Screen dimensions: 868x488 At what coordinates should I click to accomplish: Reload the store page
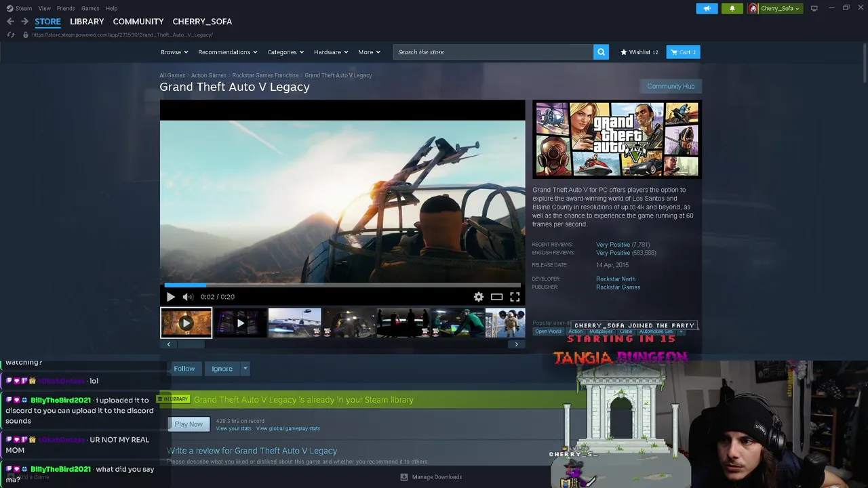tap(11, 35)
